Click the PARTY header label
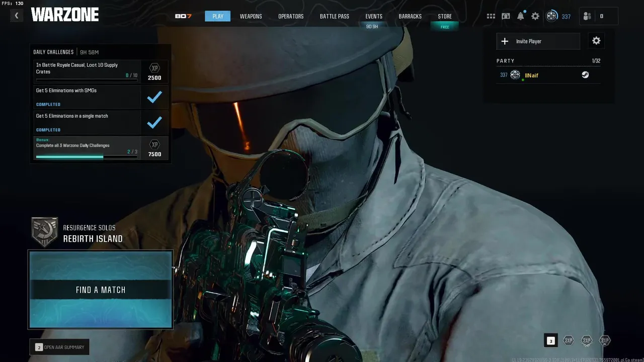The width and height of the screenshot is (644, 362). [506, 61]
